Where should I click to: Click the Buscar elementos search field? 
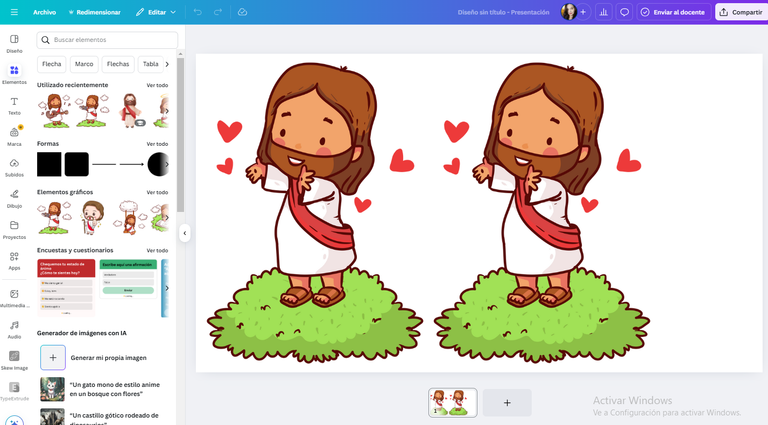coord(107,40)
